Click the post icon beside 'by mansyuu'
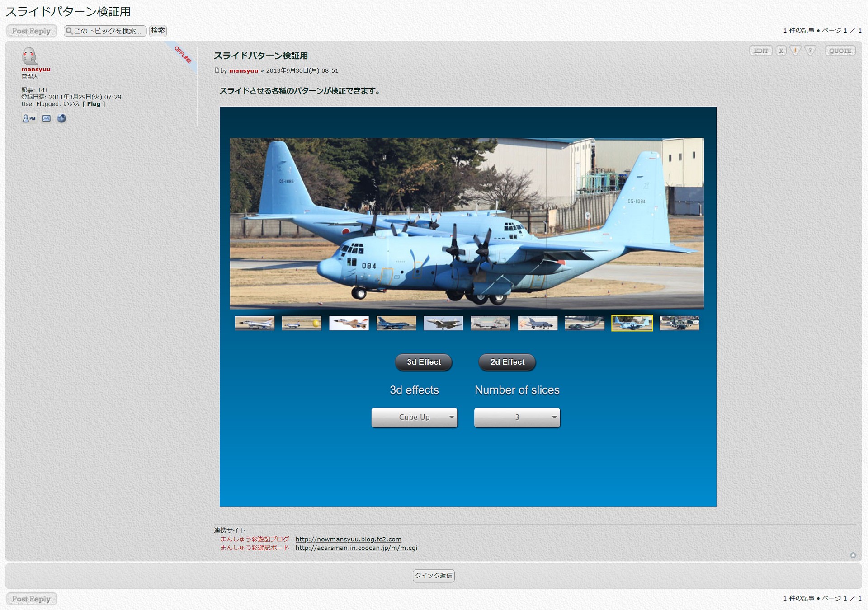The width and height of the screenshot is (868, 610). [x=217, y=70]
